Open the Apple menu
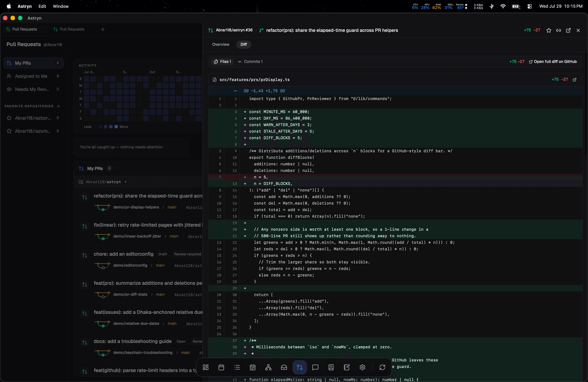Image resolution: width=588 pixels, height=382 pixels. tap(9, 6)
